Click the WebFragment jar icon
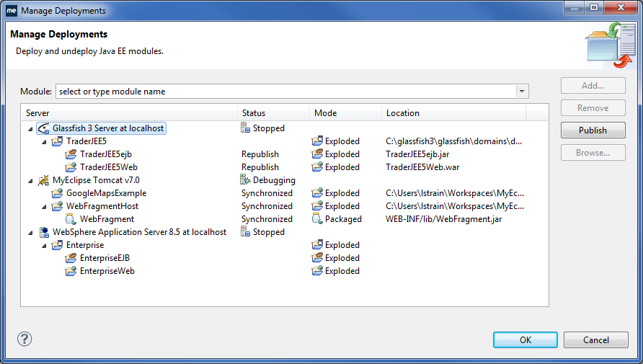This screenshot has width=643, height=364. click(71, 219)
